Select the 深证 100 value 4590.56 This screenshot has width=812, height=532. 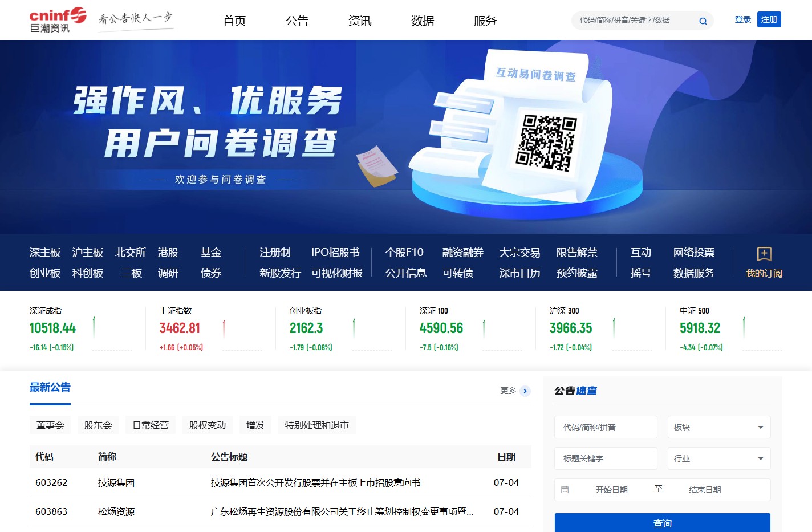coord(441,328)
